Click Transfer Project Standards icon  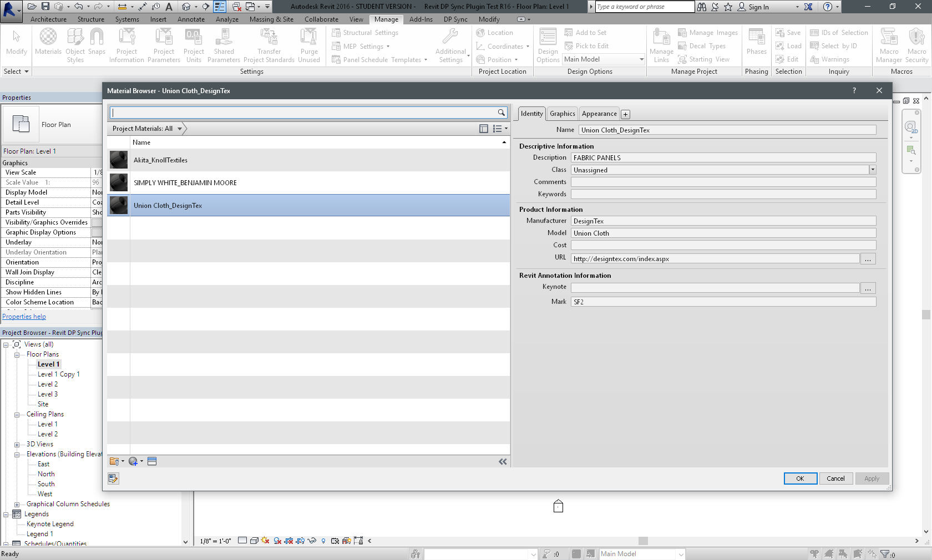point(269,45)
